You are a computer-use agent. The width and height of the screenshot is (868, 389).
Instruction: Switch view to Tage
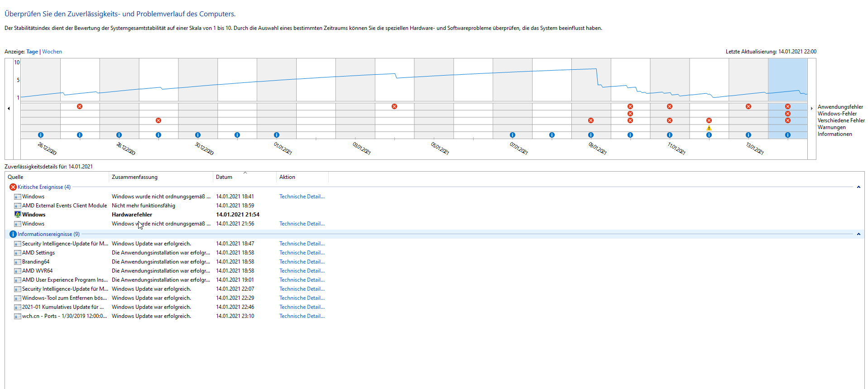[x=32, y=52]
